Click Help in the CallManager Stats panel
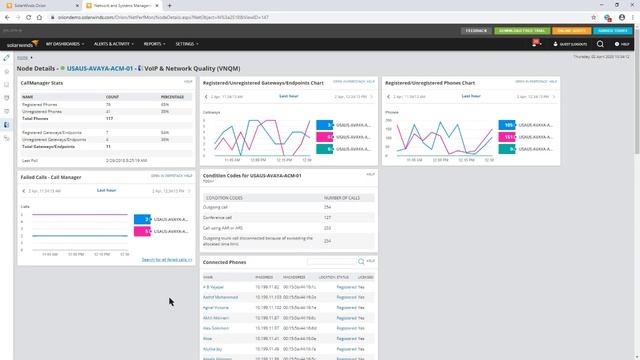 (x=188, y=82)
